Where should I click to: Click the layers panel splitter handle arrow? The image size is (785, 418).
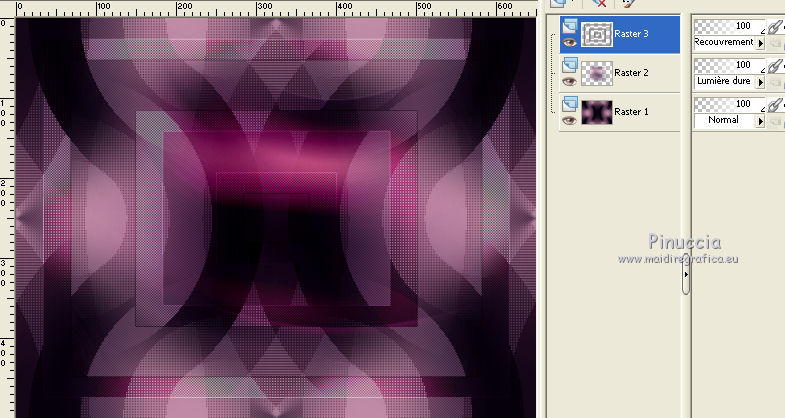coord(686,275)
